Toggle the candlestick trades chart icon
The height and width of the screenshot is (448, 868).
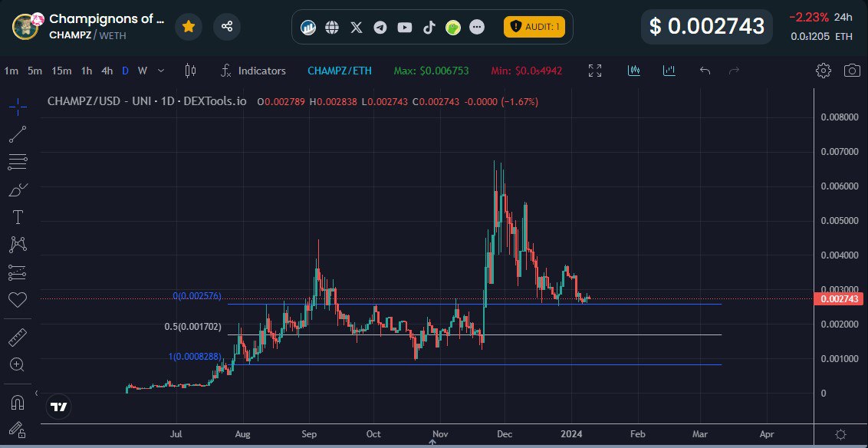[634, 71]
